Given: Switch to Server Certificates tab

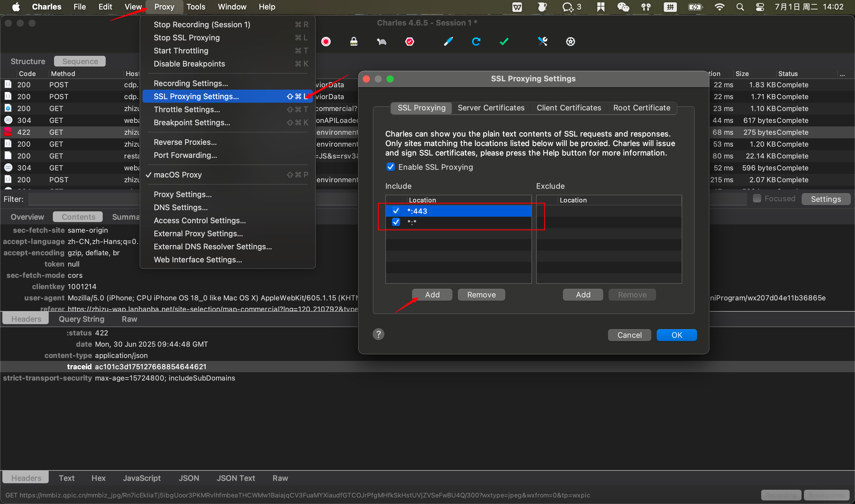Looking at the screenshot, I should point(491,108).
